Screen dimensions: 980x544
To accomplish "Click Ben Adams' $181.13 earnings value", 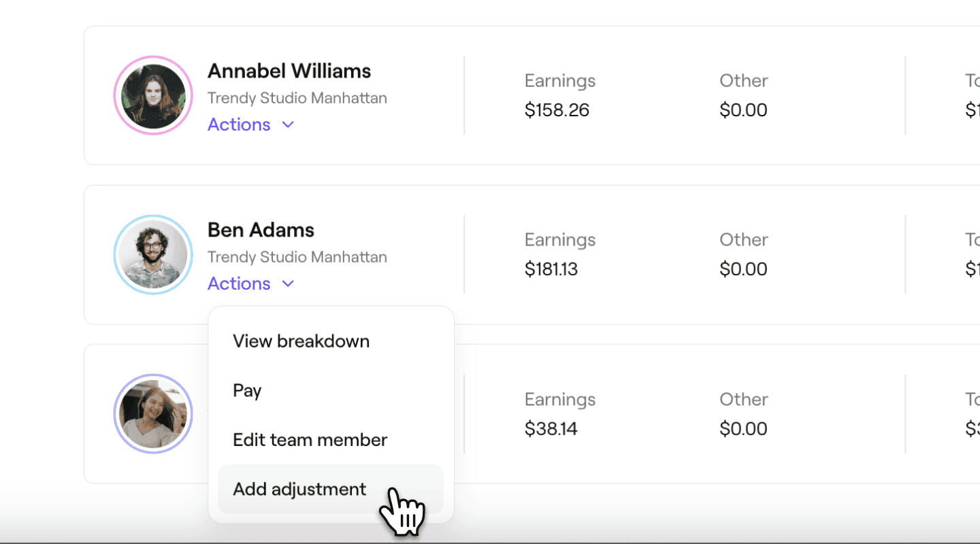I will [x=551, y=269].
